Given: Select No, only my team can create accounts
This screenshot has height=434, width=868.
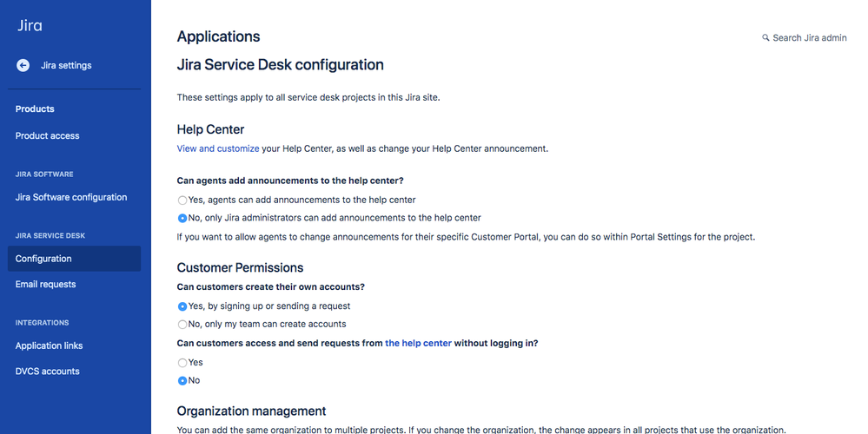Looking at the screenshot, I should 182,325.
